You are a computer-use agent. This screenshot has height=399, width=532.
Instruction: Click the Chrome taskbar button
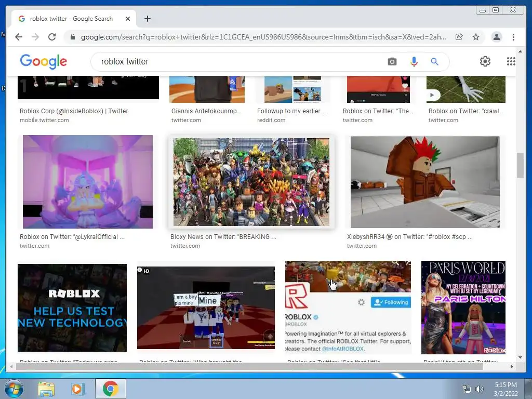pyautogui.click(x=110, y=389)
